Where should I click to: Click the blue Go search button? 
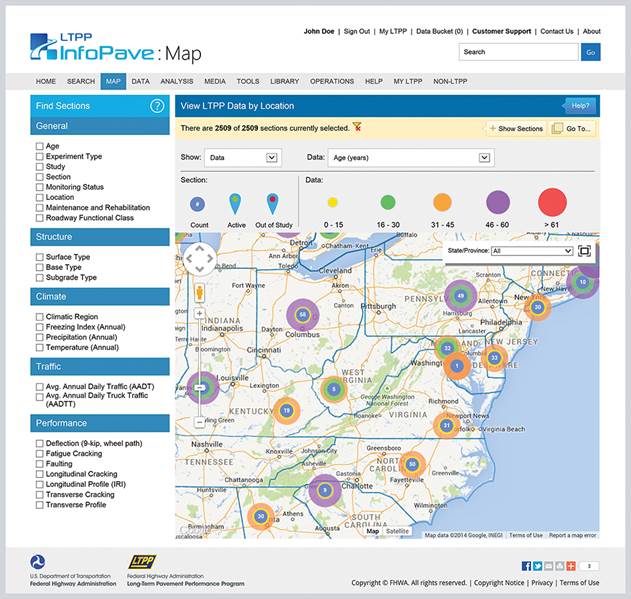590,52
